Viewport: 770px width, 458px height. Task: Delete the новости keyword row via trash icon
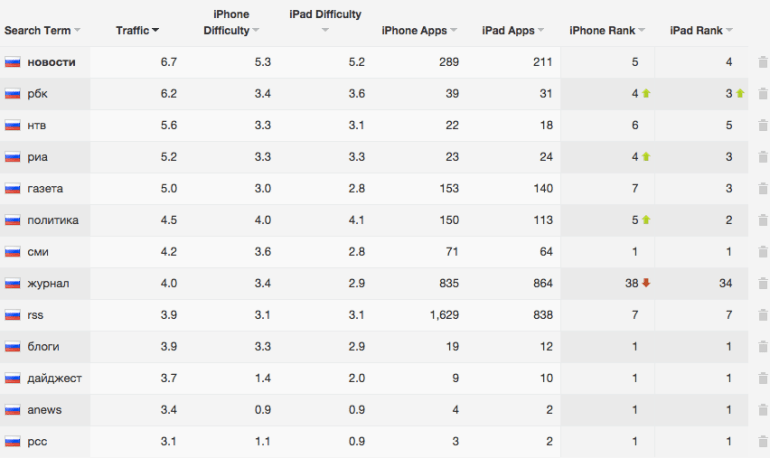(x=763, y=62)
